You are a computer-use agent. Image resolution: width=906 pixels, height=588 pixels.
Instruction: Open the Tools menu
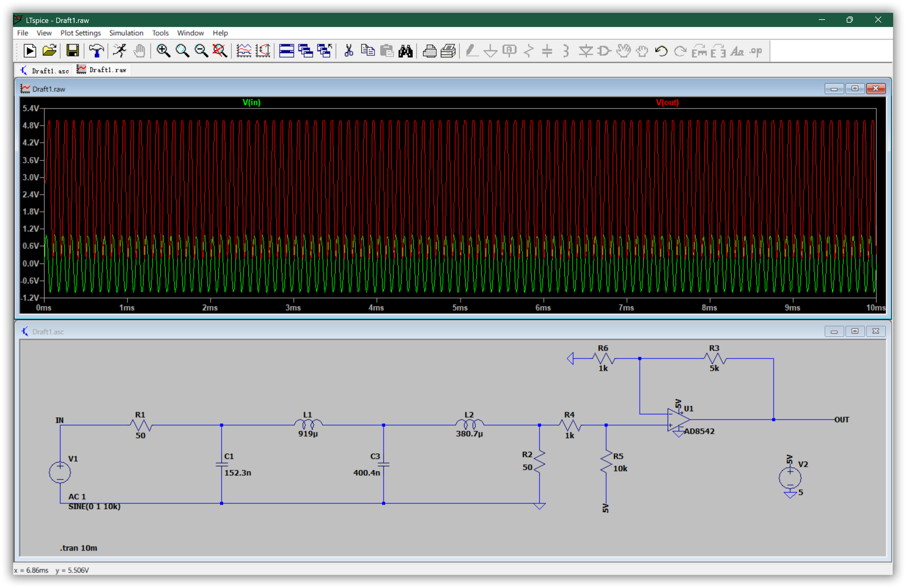point(160,33)
